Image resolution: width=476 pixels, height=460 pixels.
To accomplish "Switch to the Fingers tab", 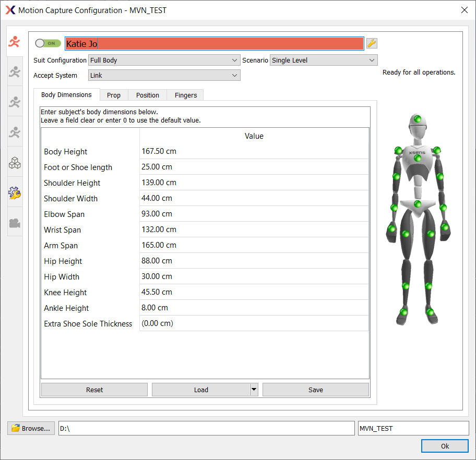I will point(186,95).
